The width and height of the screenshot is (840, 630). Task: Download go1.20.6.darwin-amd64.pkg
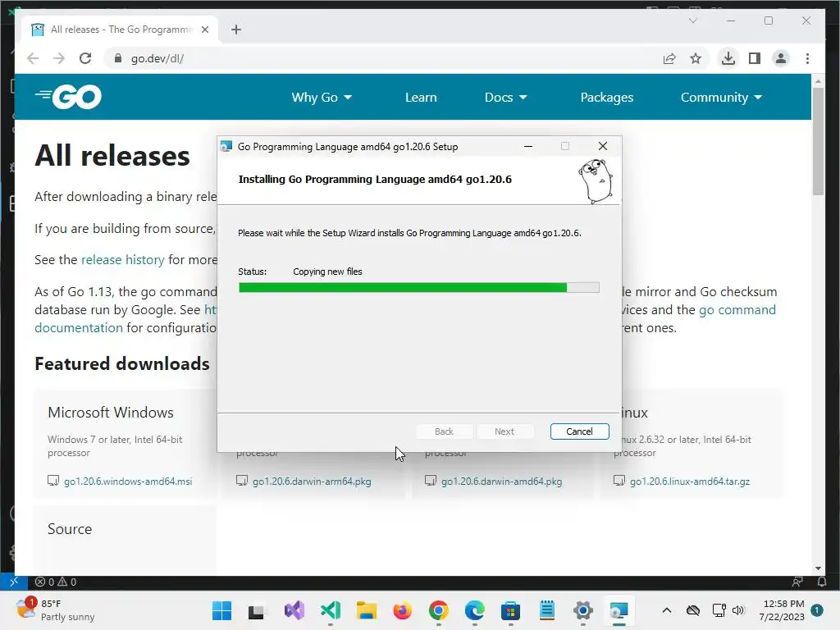click(501, 481)
